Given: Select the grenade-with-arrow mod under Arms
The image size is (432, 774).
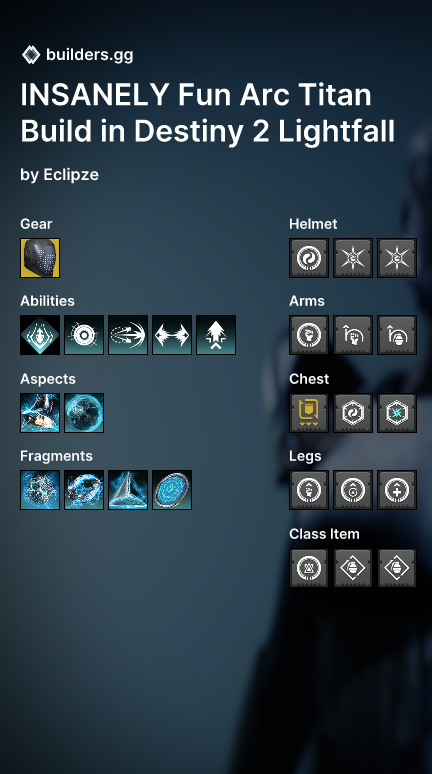Looking at the screenshot, I should (x=397, y=335).
